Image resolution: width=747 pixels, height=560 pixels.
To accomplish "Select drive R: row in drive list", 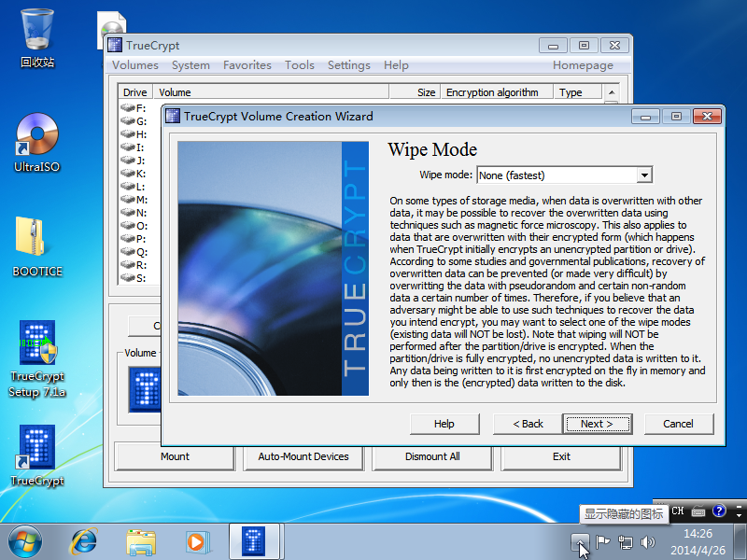I will 134,265.
